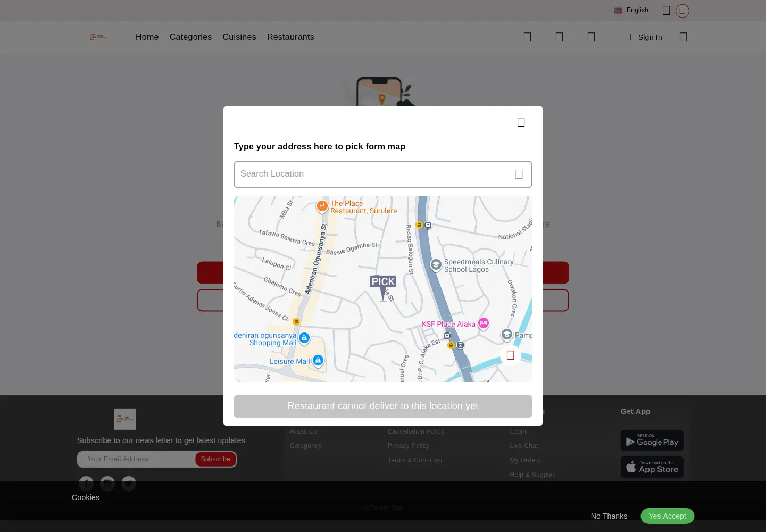The image size is (766, 532).
Task: Open the Home menu item
Action: click(147, 37)
